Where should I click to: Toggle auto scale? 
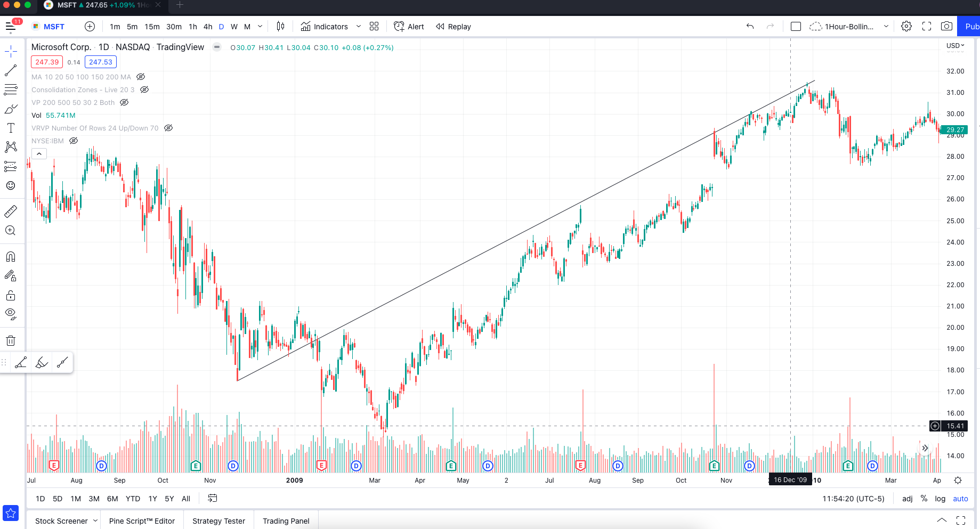point(960,499)
